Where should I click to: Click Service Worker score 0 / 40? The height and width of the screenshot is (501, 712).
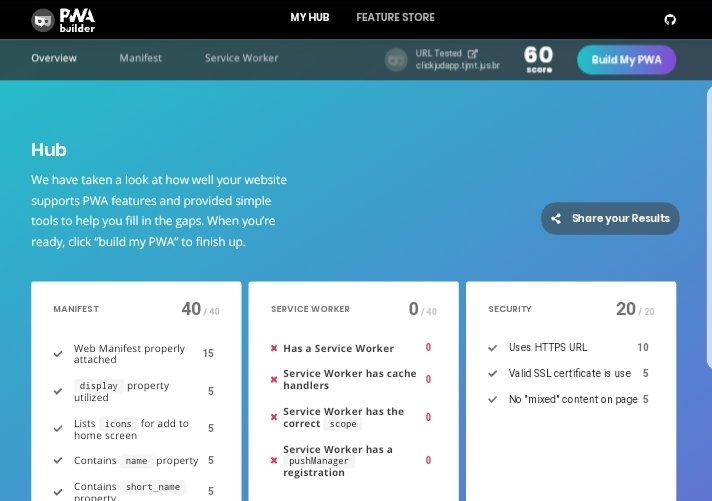point(423,309)
